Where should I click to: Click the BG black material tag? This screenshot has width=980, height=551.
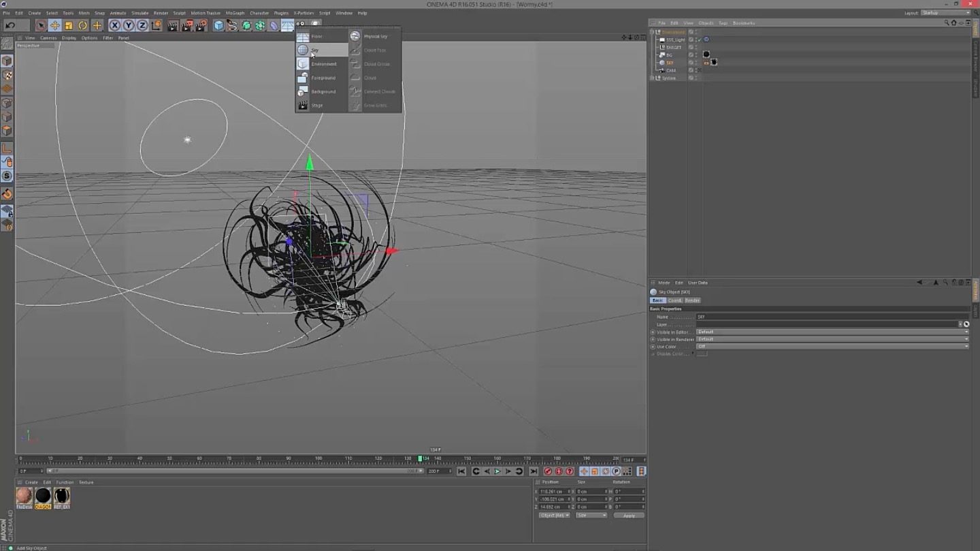[x=706, y=54]
